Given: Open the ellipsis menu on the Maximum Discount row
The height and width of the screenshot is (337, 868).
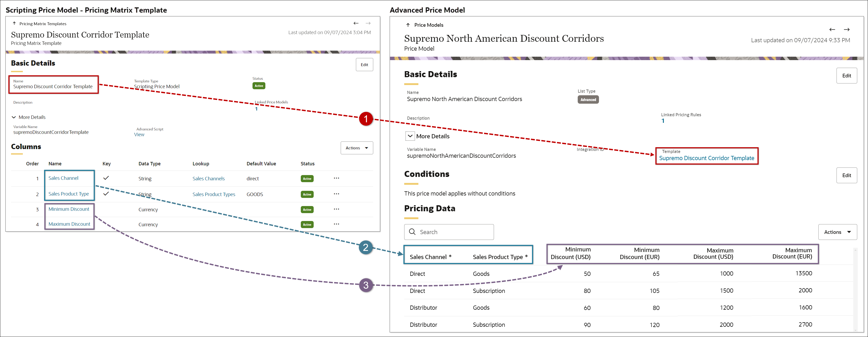Looking at the screenshot, I should [336, 224].
